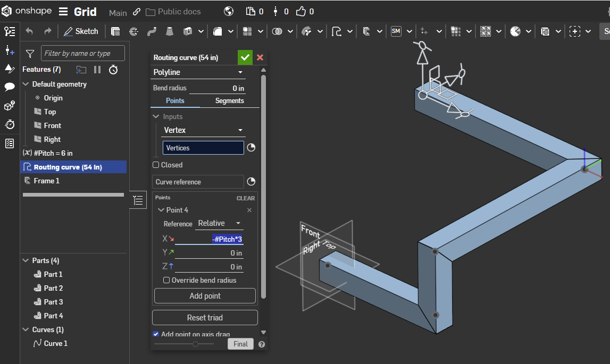The height and width of the screenshot is (364, 610).
Task: Accept routing curve with green checkmark
Action: [x=245, y=57]
